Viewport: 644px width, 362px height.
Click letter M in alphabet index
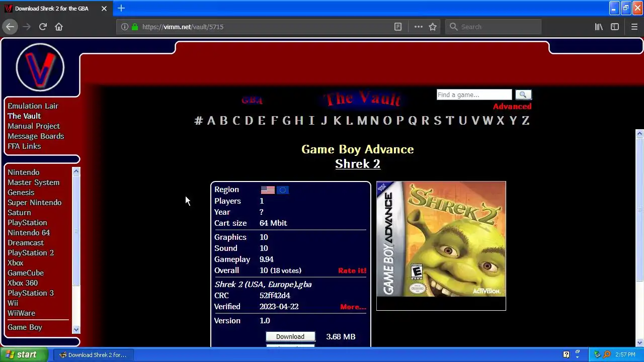[362, 121]
